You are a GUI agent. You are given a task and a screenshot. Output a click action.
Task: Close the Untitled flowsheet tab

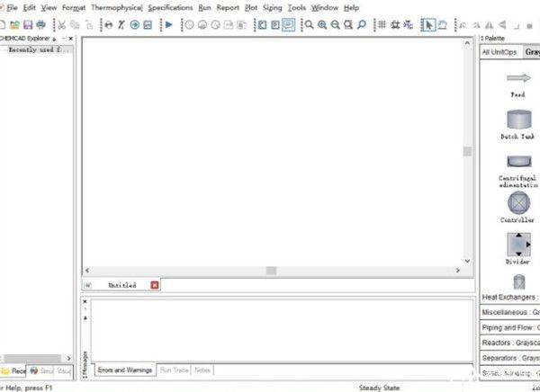(x=155, y=285)
